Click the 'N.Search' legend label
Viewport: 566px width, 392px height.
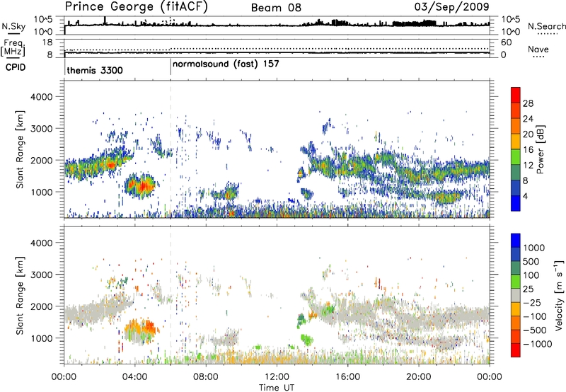546,26
